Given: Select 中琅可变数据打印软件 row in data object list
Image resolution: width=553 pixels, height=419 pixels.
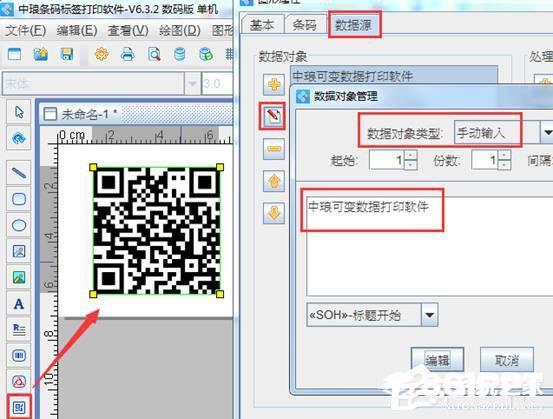Looking at the screenshot, I should point(394,75).
